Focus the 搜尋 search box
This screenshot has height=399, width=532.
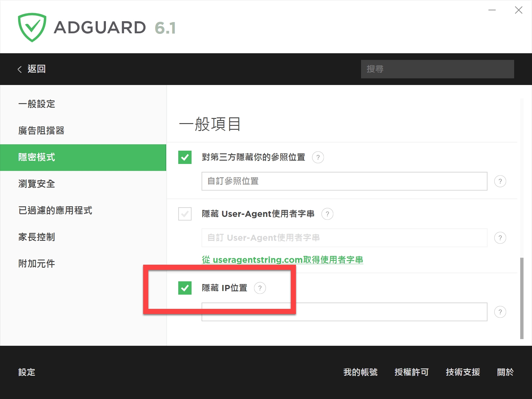437,69
